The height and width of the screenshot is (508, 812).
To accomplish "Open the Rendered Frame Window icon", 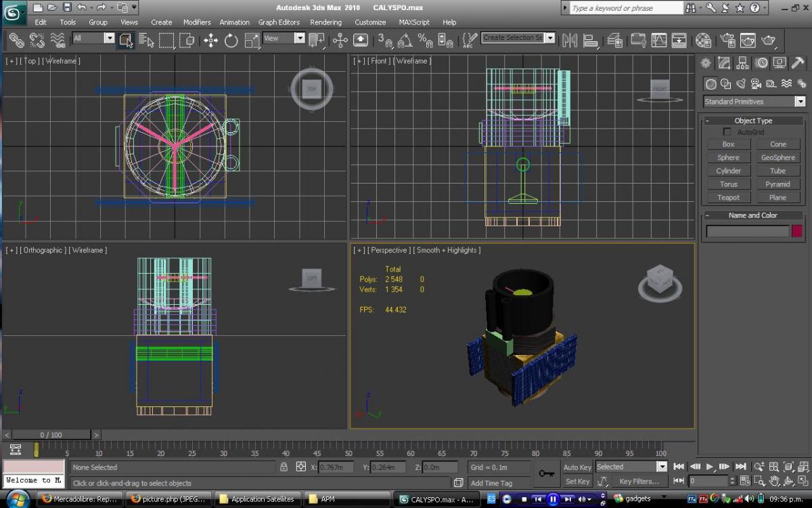I will pos(748,40).
